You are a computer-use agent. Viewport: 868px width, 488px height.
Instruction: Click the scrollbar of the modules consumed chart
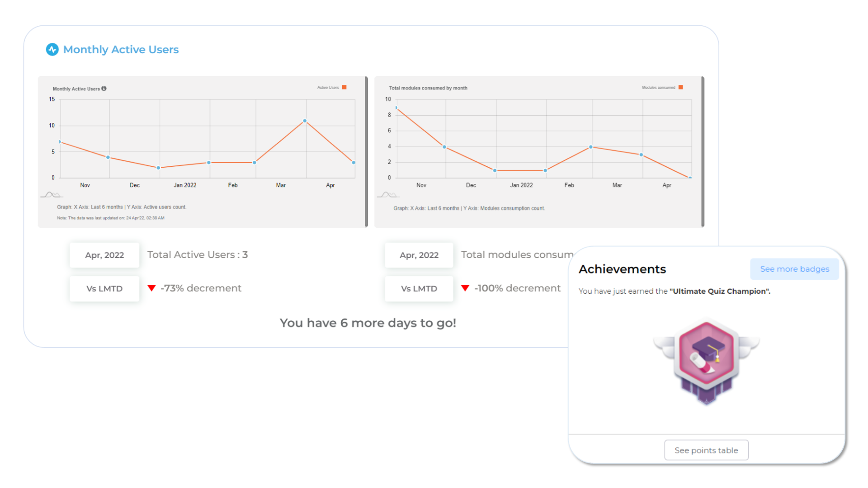[x=703, y=151]
